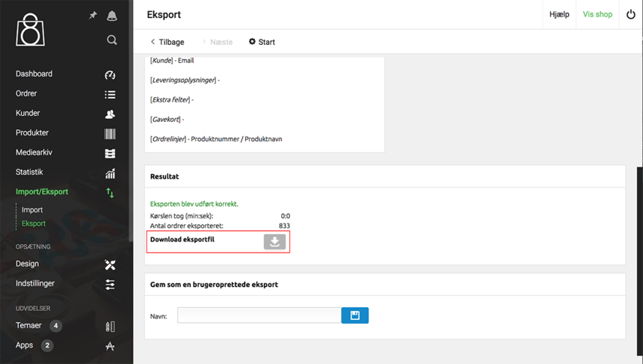Open the Vis shop link

597,14
